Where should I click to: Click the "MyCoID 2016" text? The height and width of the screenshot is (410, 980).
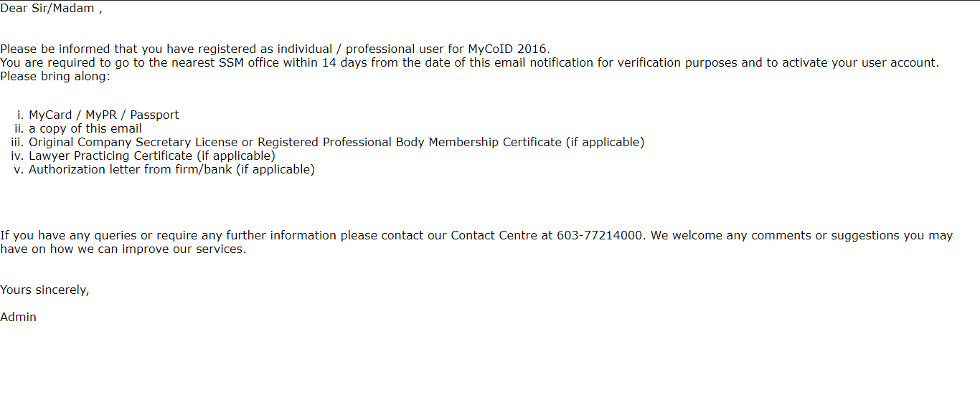(x=508, y=49)
